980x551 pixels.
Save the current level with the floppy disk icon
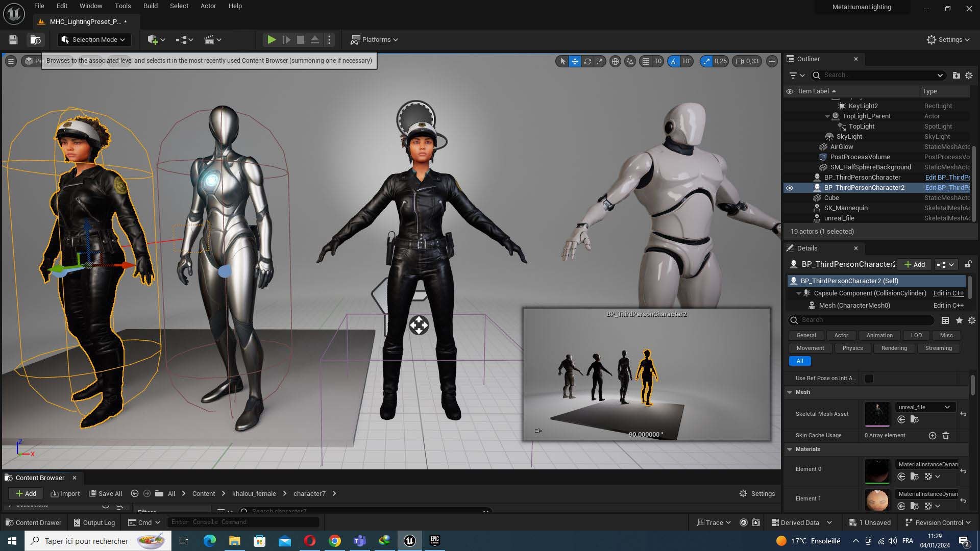tap(13, 40)
